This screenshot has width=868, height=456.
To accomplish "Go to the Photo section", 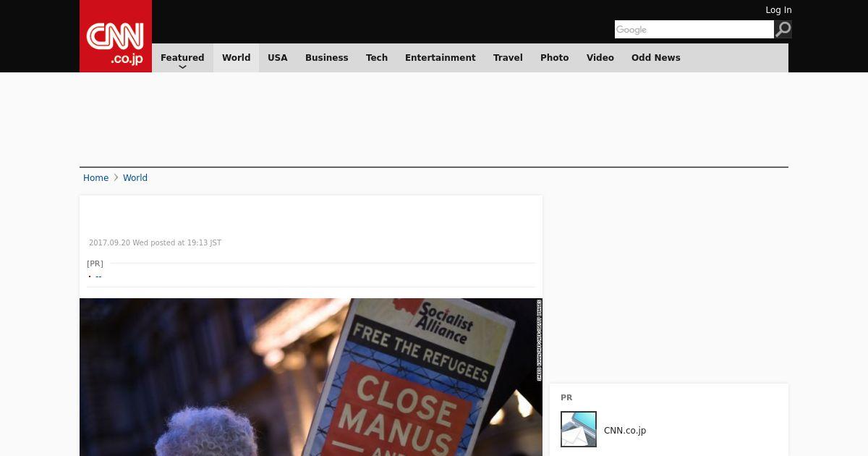I will [555, 58].
